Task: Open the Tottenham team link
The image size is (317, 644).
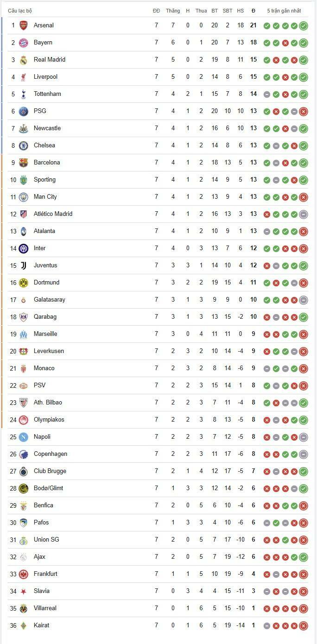Action: 47,94
